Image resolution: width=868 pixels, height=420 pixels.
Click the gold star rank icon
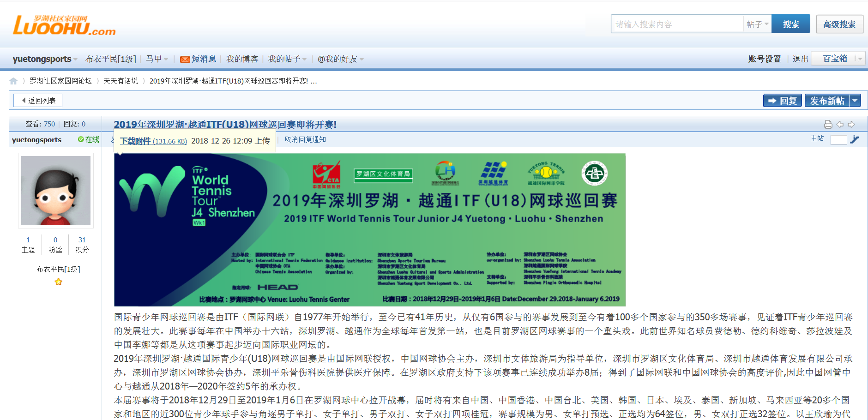58,282
